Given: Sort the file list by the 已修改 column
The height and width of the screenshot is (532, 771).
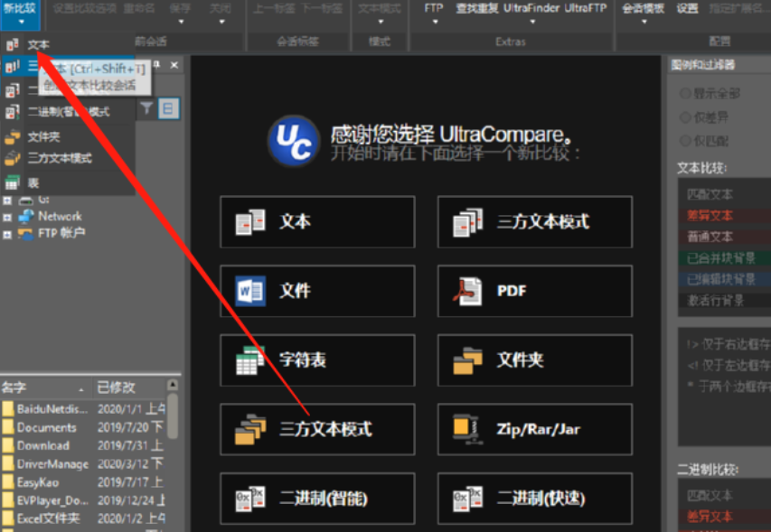Looking at the screenshot, I should [130, 387].
